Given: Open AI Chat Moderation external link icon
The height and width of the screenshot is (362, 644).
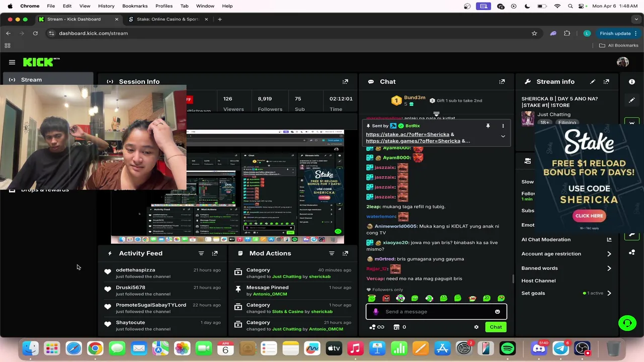Looking at the screenshot, I should tap(609, 240).
